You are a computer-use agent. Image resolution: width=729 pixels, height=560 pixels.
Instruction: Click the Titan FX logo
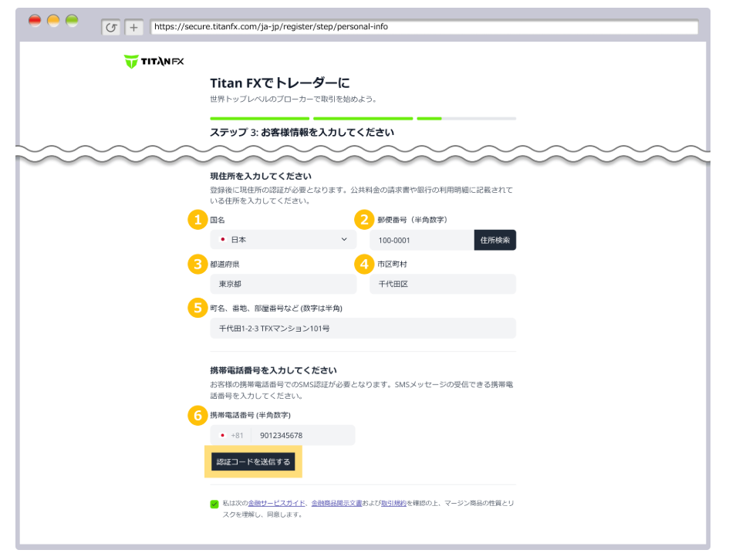coord(154,62)
